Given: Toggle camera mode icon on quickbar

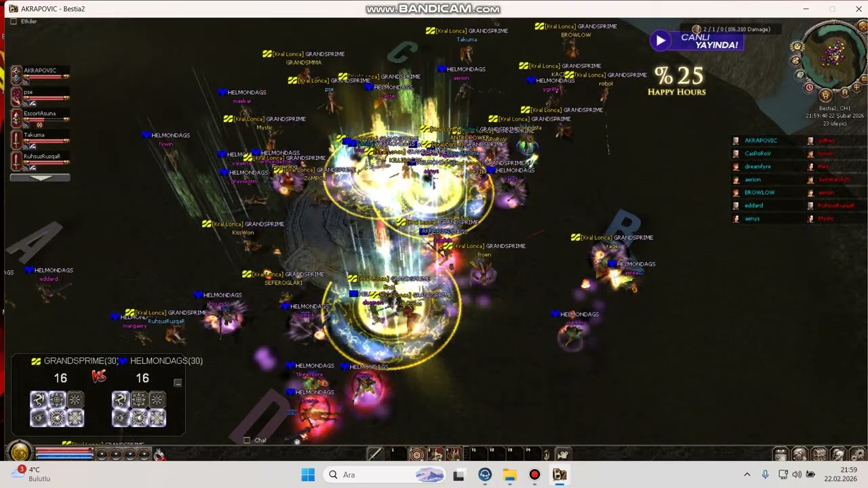Looking at the screenshot, I should (563, 454).
